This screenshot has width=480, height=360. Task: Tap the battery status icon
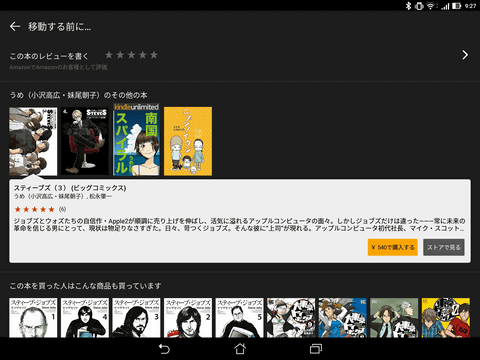tap(457, 6)
